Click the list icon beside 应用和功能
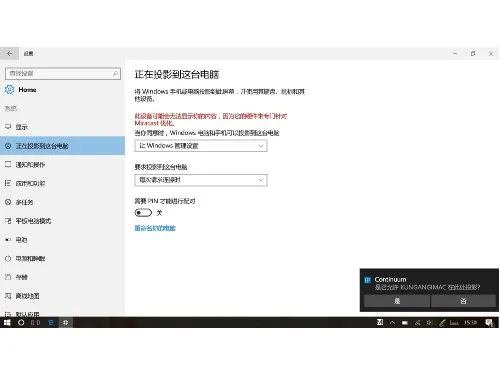 (8, 183)
